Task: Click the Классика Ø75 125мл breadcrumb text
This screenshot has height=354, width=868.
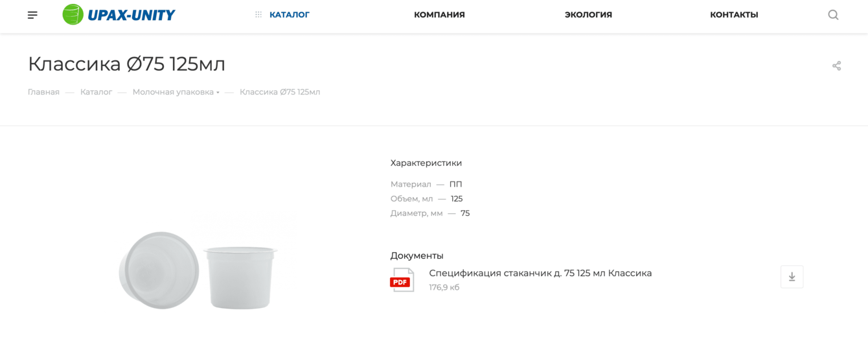Action: 280,92
